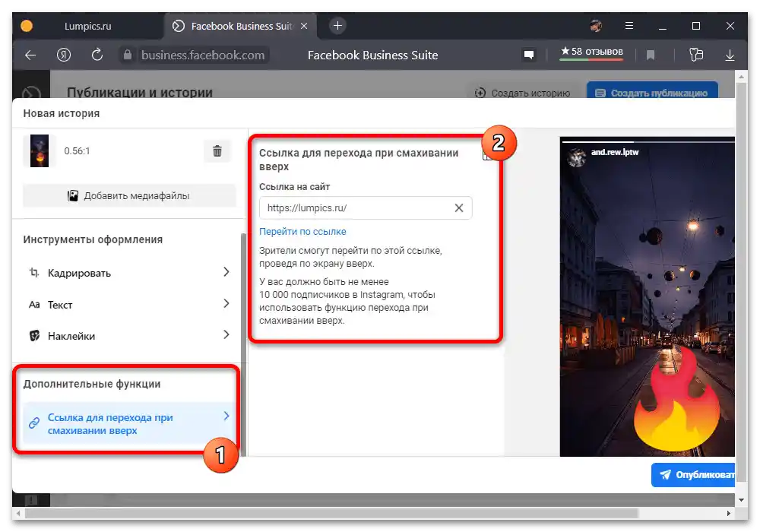
Task: Click the tools panel vertical scrollbar
Action: tap(243, 344)
